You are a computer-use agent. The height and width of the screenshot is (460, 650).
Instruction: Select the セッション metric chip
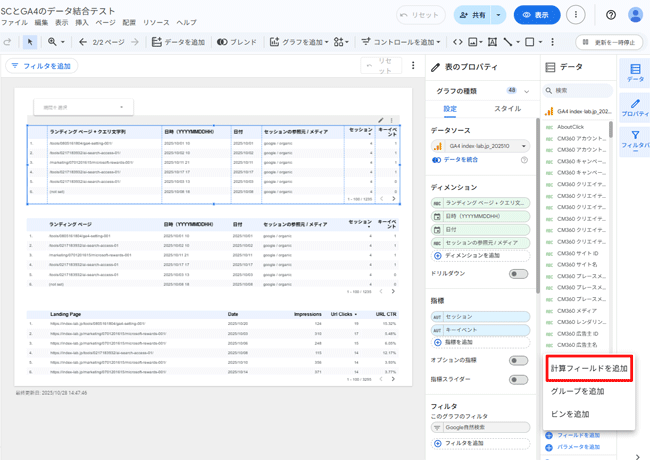click(480, 317)
